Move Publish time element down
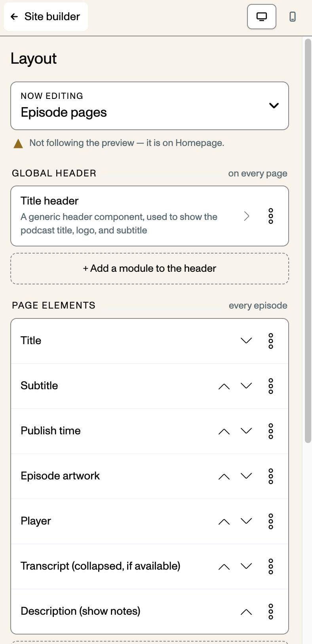The width and height of the screenshot is (312, 644). [246, 431]
